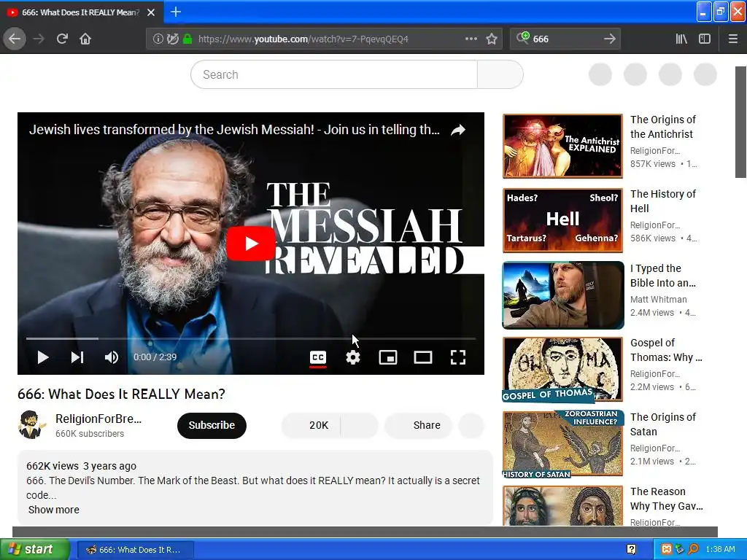
Task: Share ad video via arrow icon
Action: click(458, 130)
